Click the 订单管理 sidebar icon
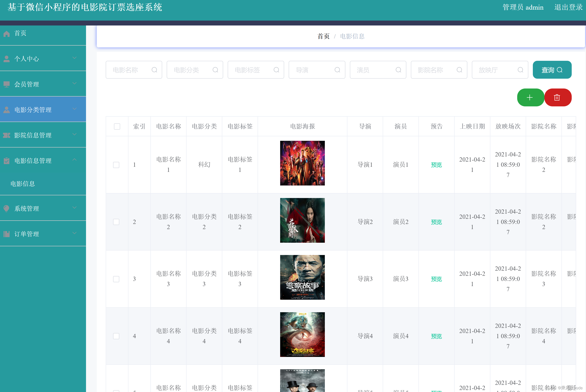This screenshot has width=586, height=392. [x=7, y=234]
